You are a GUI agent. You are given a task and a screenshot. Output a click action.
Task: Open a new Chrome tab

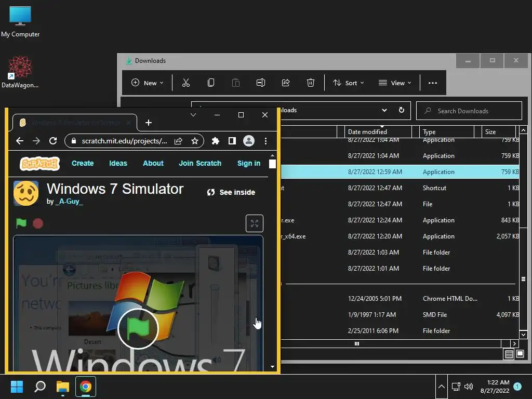[148, 123]
